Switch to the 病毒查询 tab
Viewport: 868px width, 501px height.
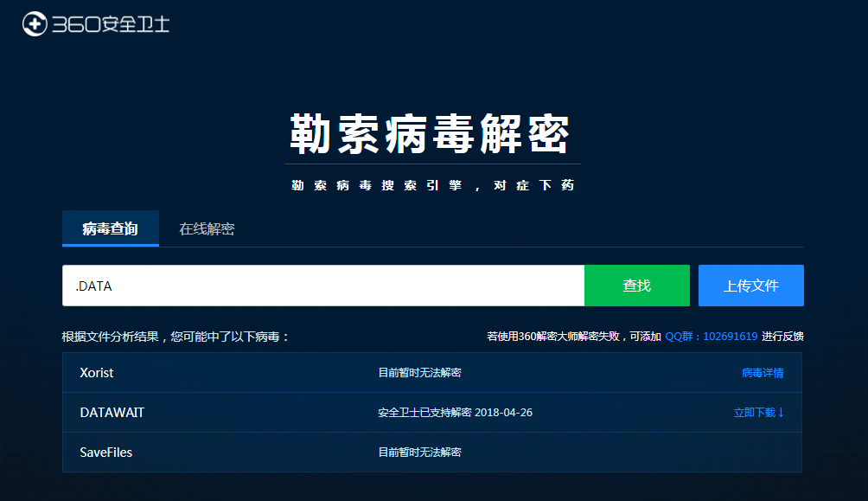pyautogui.click(x=110, y=229)
